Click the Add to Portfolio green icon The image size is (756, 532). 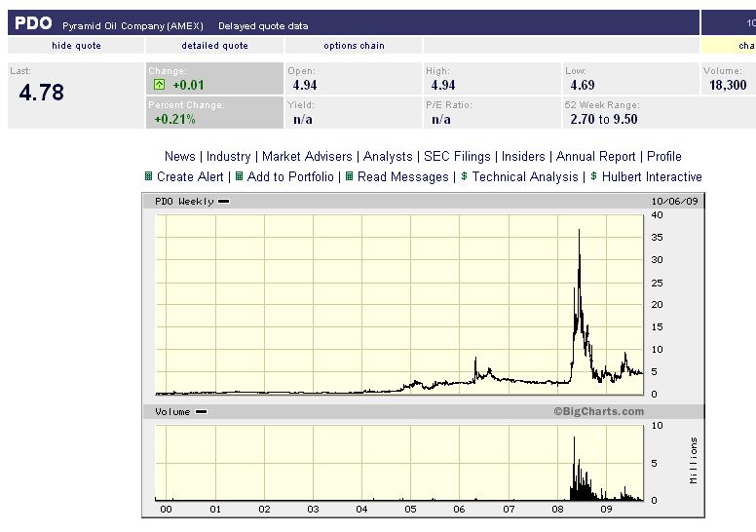239,176
